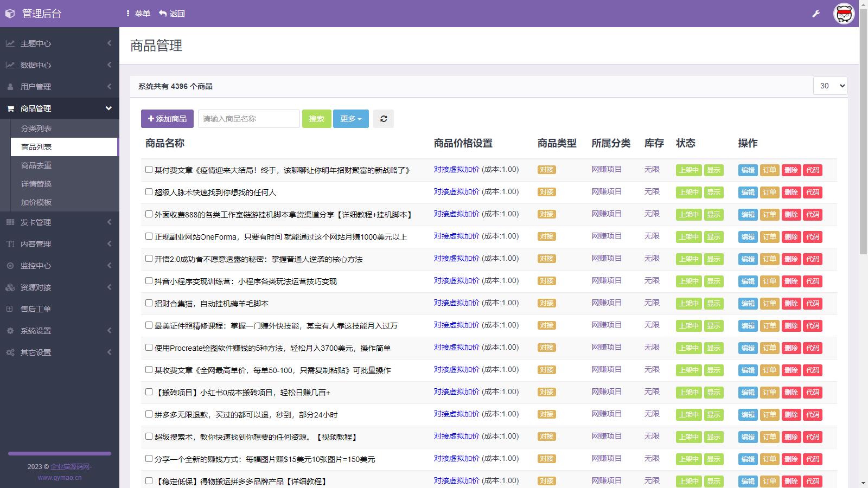868x488 pixels.
Task: Click the 添加商品 button
Action: (165, 118)
